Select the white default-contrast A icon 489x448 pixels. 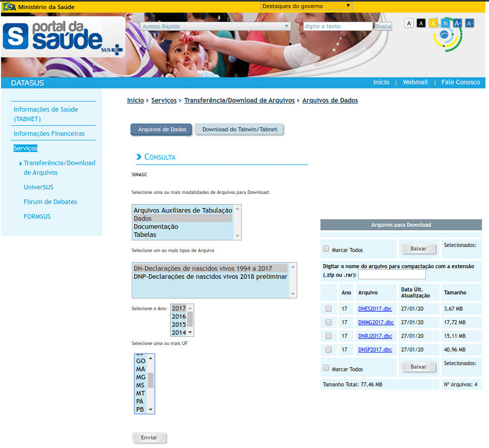pyautogui.click(x=409, y=23)
